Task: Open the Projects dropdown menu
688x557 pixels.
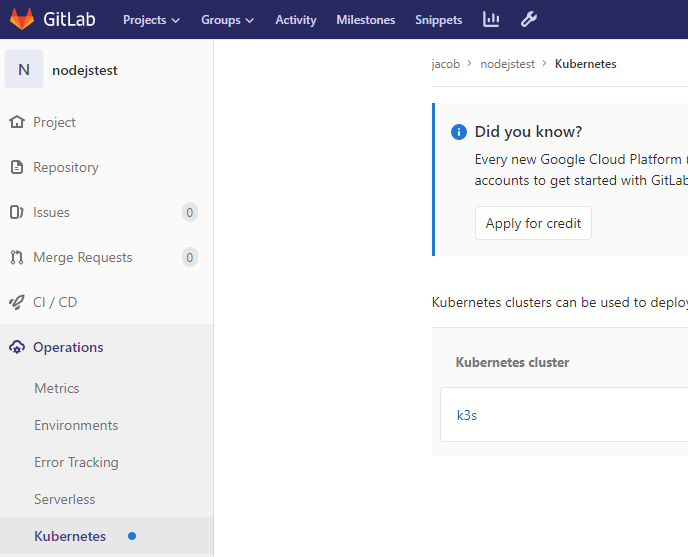Action: pyautogui.click(x=151, y=20)
